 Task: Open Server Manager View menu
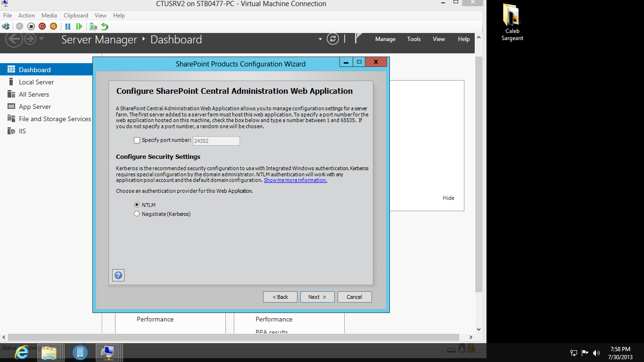point(439,39)
